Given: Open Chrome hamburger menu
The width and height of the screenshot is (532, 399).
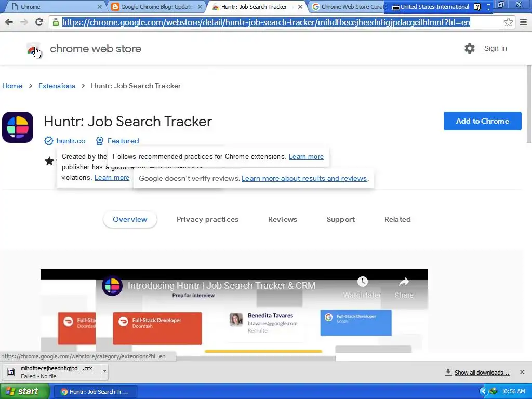Looking at the screenshot, I should tap(523, 22).
